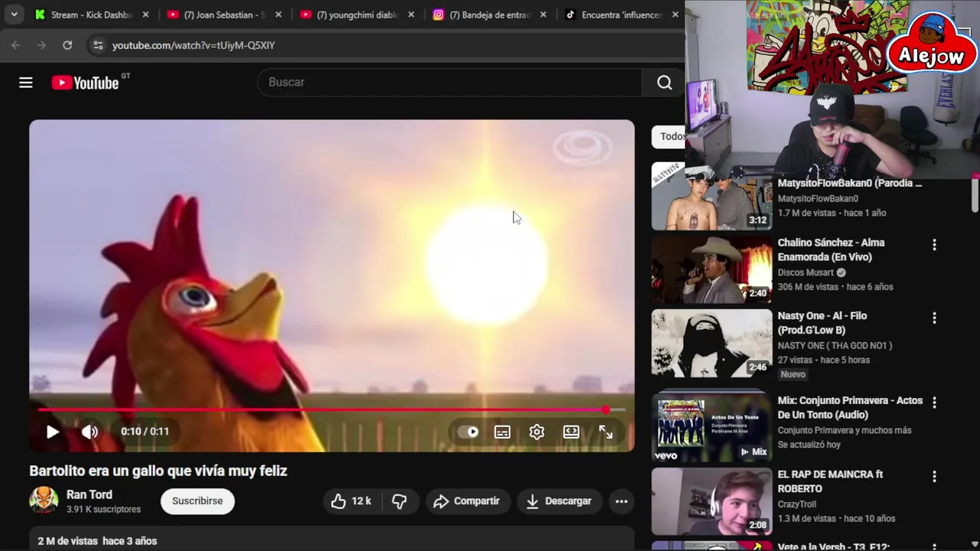Image resolution: width=980 pixels, height=551 pixels.
Task: Close the Joan Sebastian tab
Action: click(278, 15)
